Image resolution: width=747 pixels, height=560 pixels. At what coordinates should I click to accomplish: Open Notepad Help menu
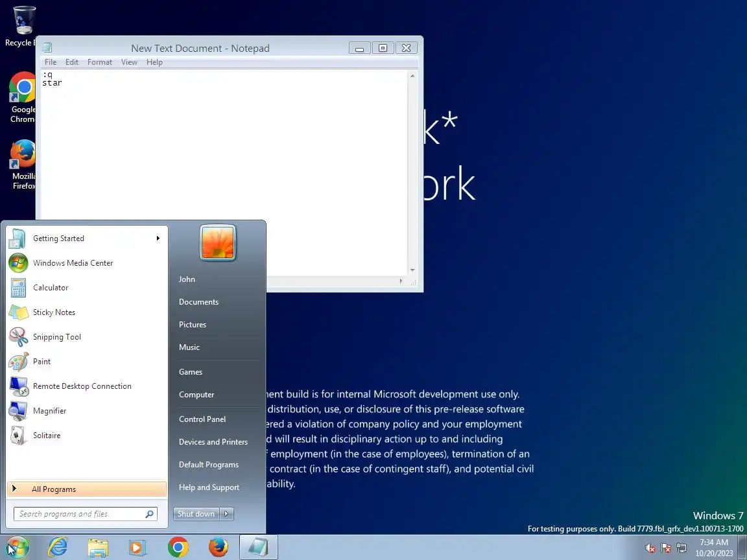coord(154,62)
